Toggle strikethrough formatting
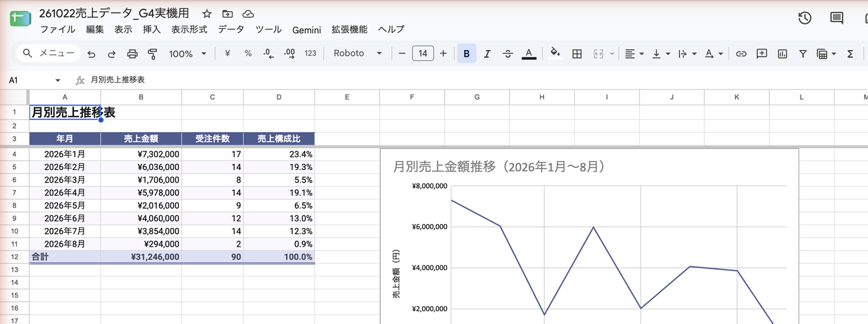Image resolution: width=868 pixels, height=324 pixels. click(507, 53)
